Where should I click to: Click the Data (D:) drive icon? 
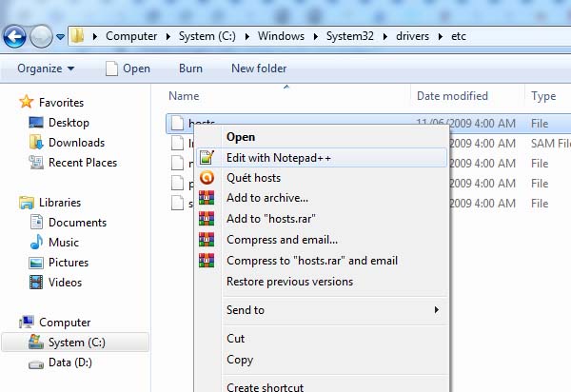tap(36, 363)
